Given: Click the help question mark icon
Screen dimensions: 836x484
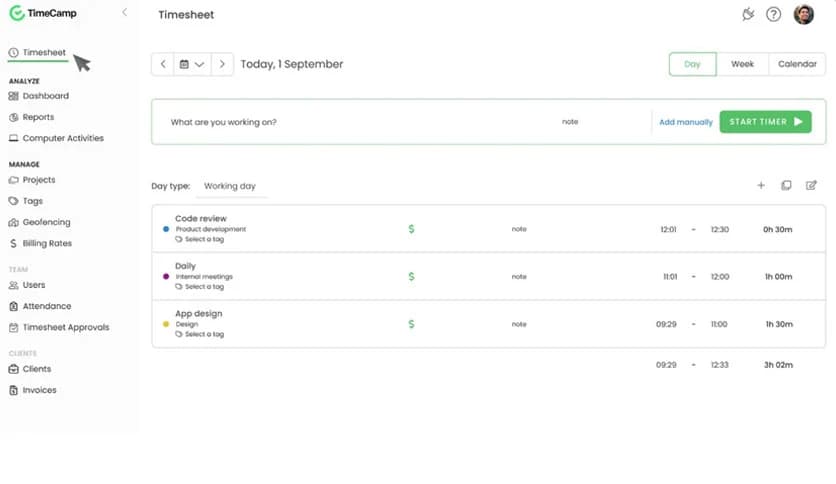Looking at the screenshot, I should (773, 14).
